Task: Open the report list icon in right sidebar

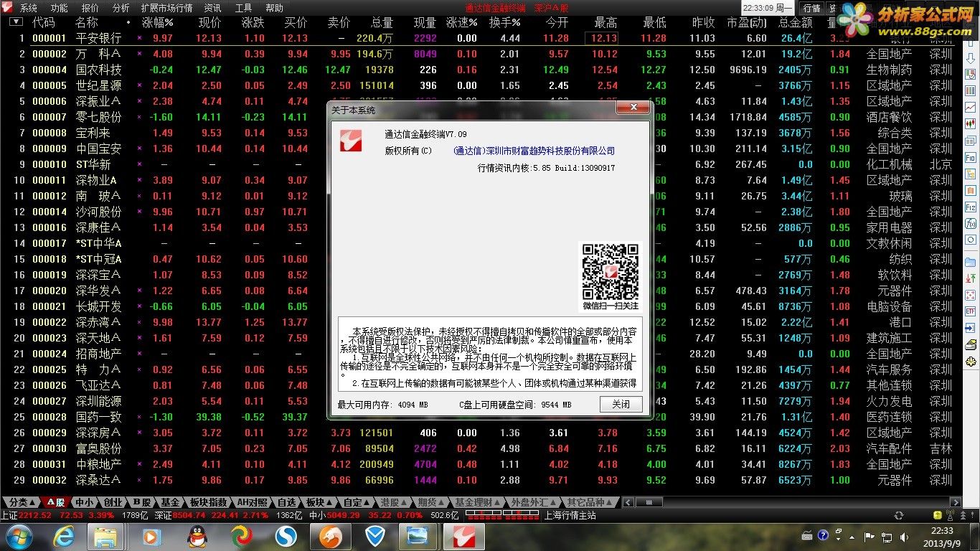Action: pyautogui.click(x=971, y=74)
